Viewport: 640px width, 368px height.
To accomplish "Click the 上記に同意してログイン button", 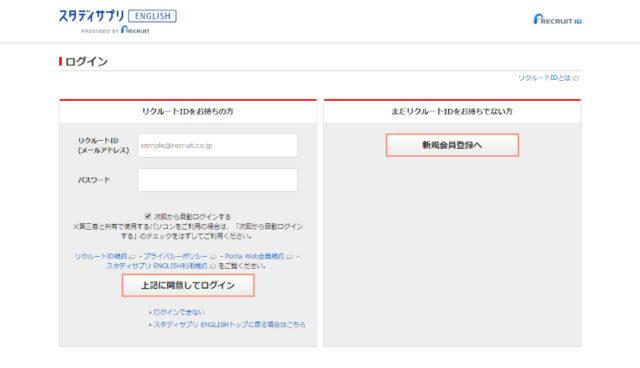I will click(188, 285).
